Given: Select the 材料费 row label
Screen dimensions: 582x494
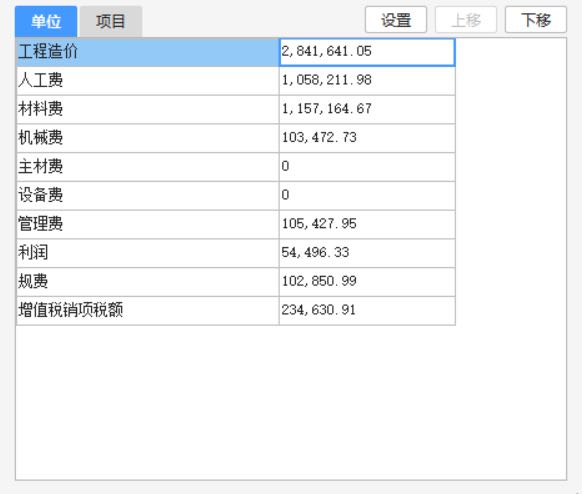Looking at the screenshot, I should click(147, 109).
